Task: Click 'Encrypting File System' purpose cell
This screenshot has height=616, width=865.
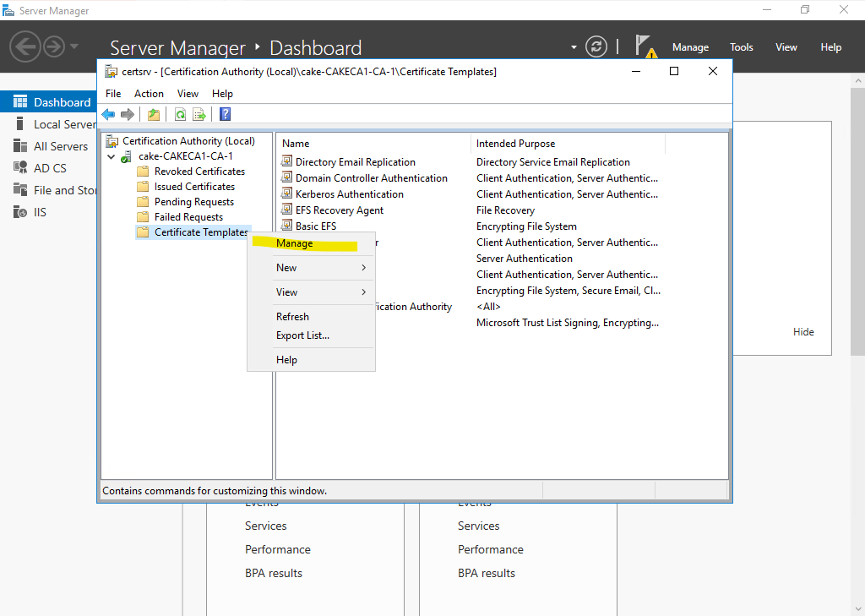Action: (526, 226)
